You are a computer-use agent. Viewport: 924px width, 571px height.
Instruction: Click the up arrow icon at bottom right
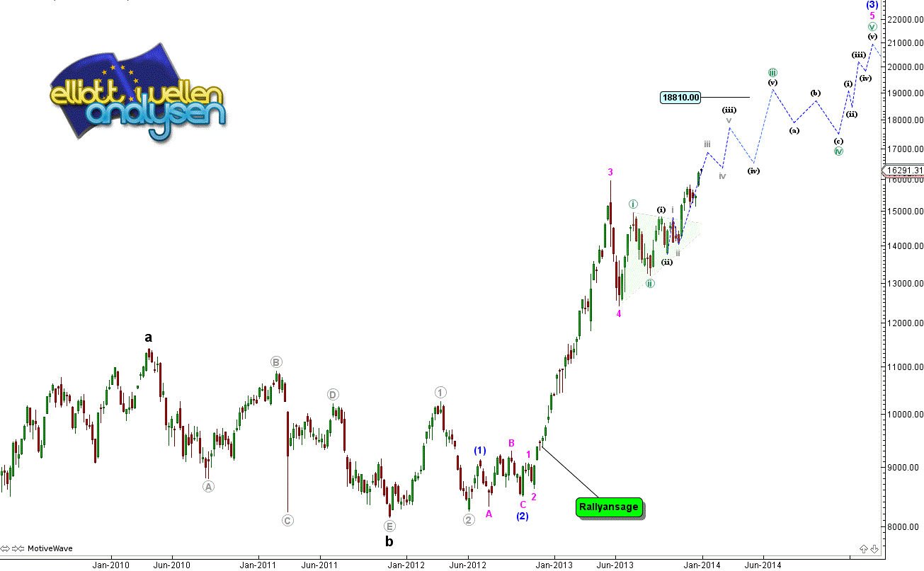pos(864,548)
